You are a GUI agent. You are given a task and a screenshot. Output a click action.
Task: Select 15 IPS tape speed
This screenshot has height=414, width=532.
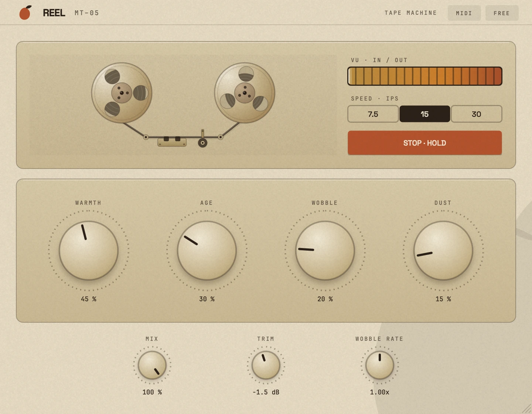pyautogui.click(x=425, y=114)
